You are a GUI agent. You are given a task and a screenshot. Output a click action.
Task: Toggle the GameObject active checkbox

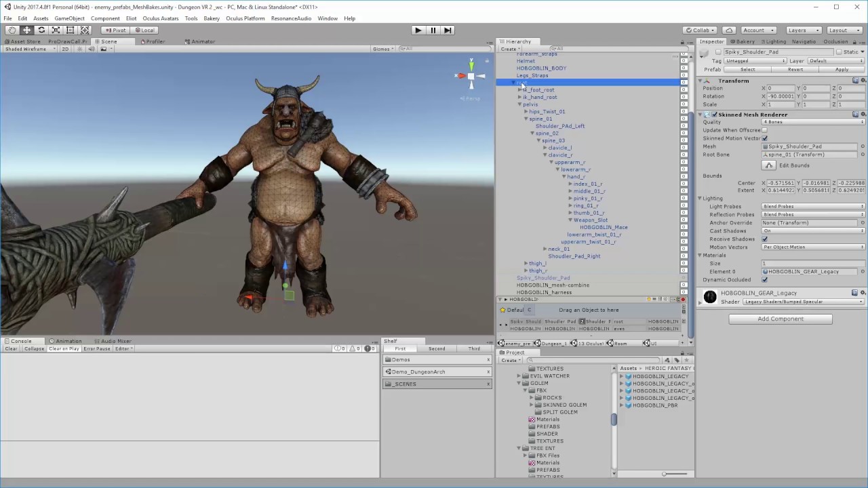point(719,52)
